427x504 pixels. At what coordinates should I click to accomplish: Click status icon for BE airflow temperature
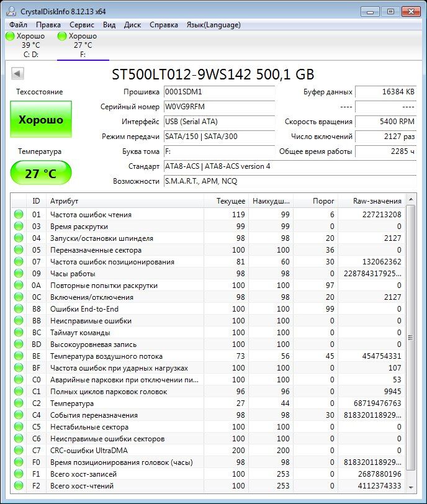[19, 356]
